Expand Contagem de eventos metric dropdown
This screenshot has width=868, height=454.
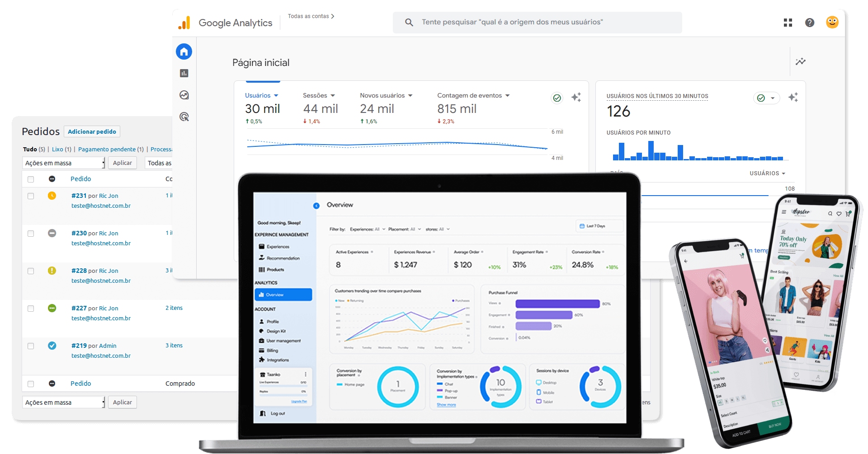473,95
